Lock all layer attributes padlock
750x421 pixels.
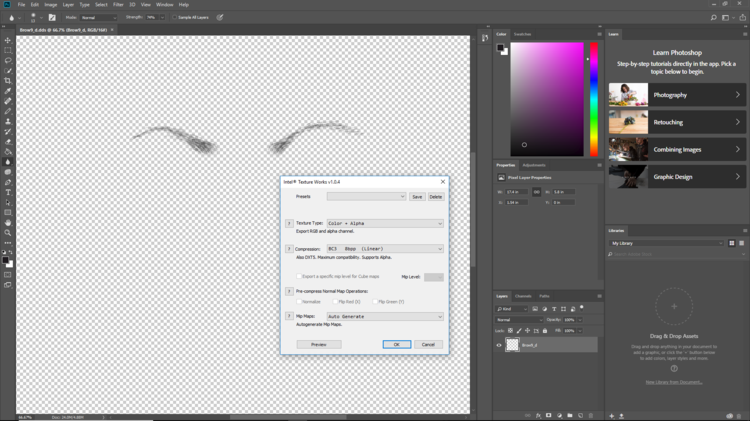coord(545,331)
